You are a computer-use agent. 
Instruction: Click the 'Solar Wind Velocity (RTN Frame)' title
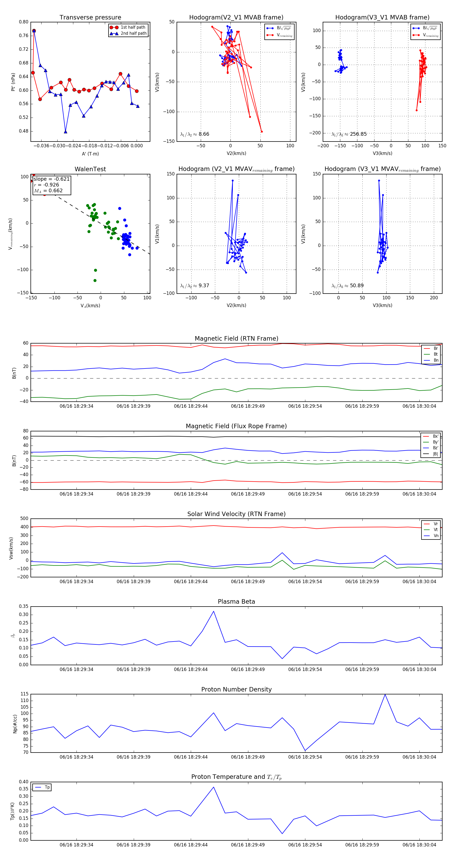coord(236,514)
